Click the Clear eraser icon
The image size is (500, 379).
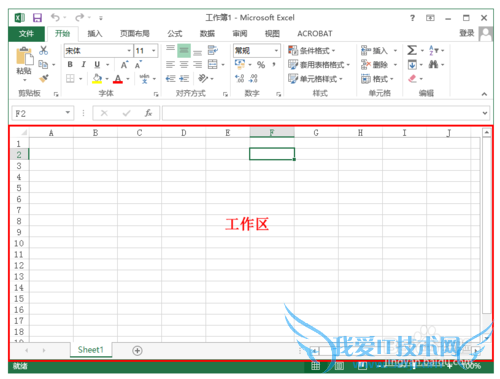pos(412,79)
